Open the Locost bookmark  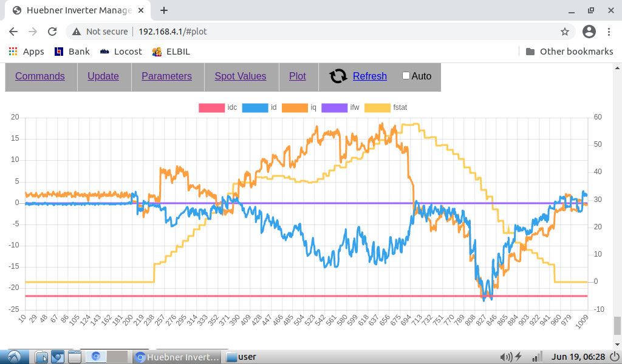(121, 52)
